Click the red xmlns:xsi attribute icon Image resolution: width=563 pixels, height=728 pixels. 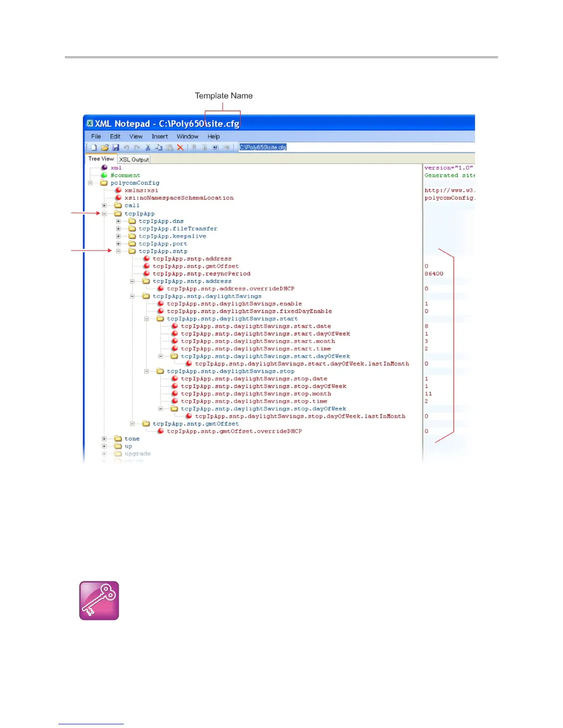pos(119,190)
